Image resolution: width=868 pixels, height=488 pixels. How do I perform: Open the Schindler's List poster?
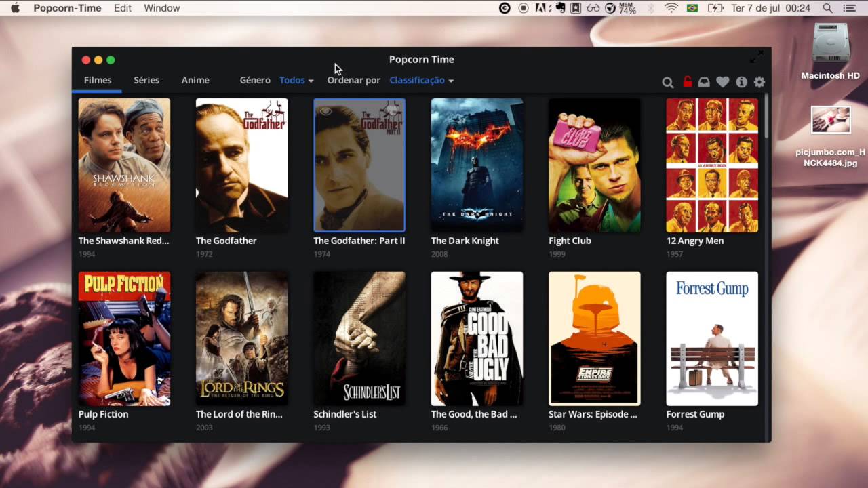coord(359,339)
